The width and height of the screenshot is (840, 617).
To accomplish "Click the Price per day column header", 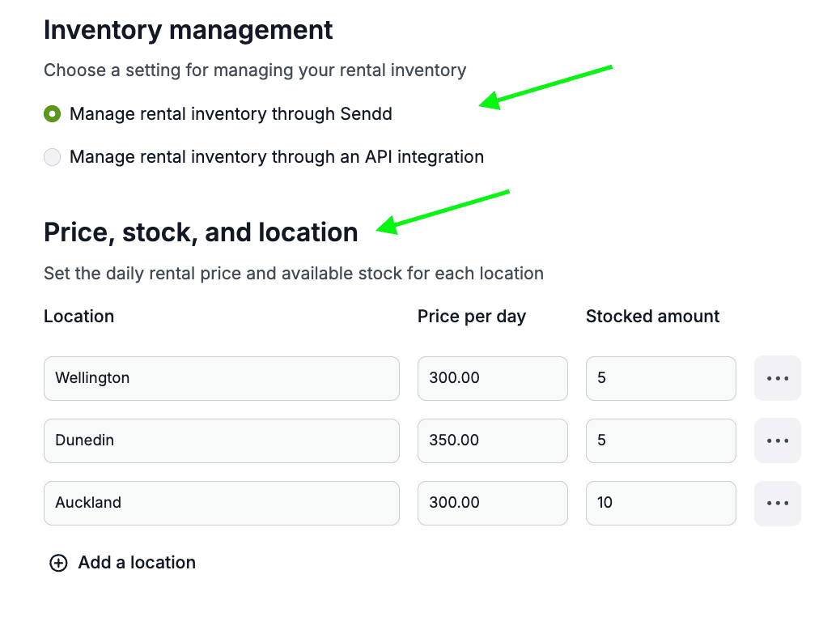I will click(x=471, y=317).
